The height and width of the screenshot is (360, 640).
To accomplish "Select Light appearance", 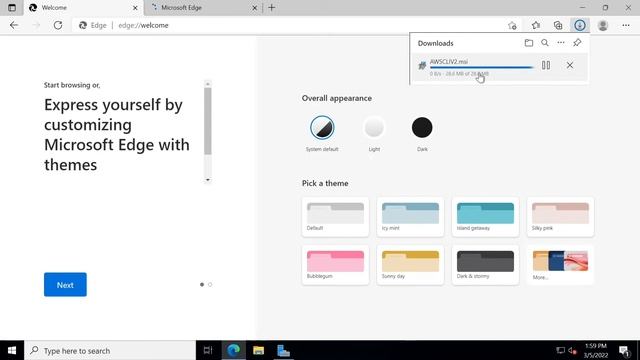I will tap(374, 128).
